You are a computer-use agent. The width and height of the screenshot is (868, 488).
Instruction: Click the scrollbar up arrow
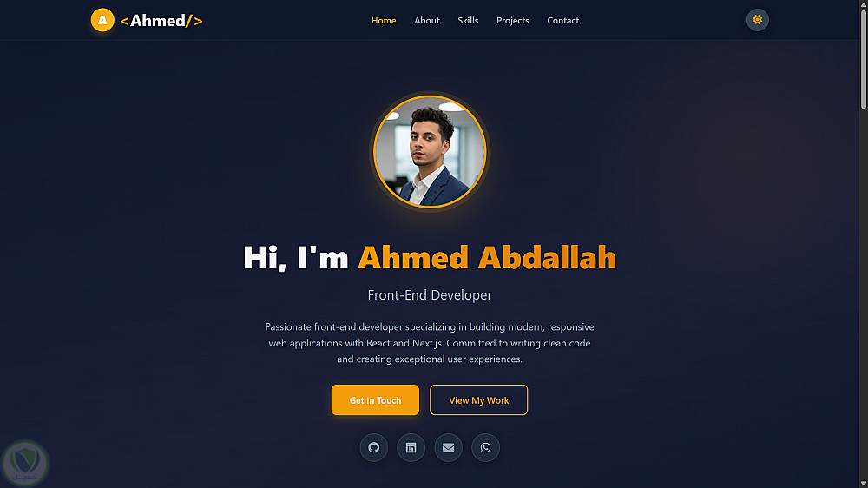click(x=863, y=3)
